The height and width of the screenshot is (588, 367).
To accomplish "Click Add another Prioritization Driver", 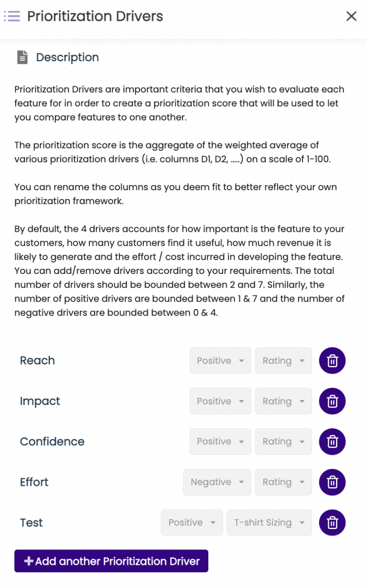I will coord(111,561).
